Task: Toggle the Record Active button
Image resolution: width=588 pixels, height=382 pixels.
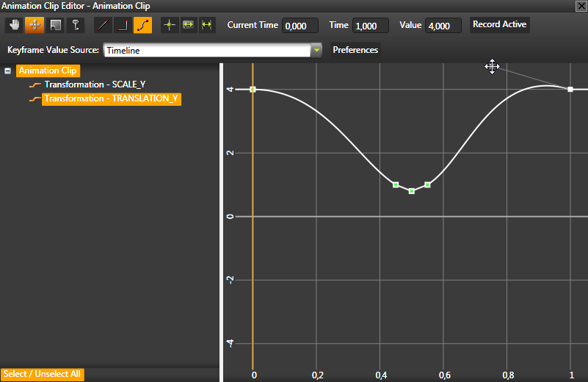Action: tap(499, 25)
